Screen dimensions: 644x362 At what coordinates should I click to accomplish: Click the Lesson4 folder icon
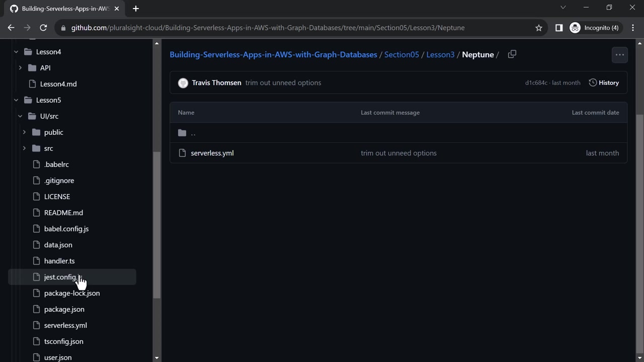(28, 52)
